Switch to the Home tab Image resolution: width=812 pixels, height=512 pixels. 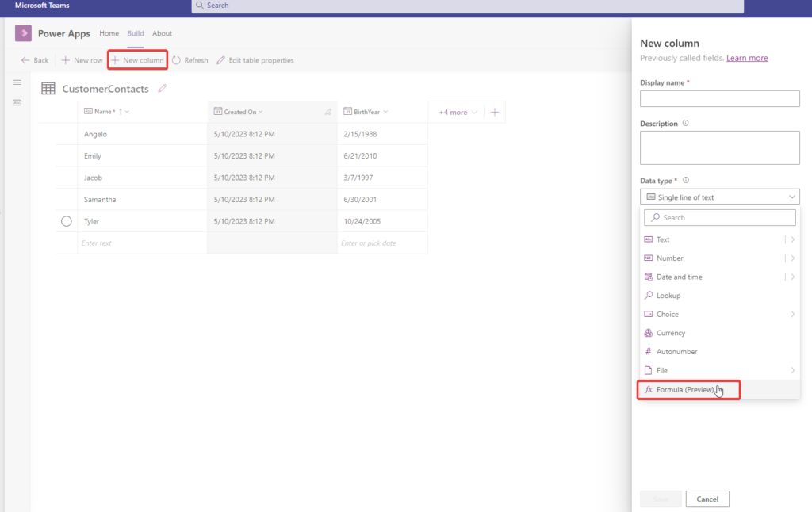109,33
